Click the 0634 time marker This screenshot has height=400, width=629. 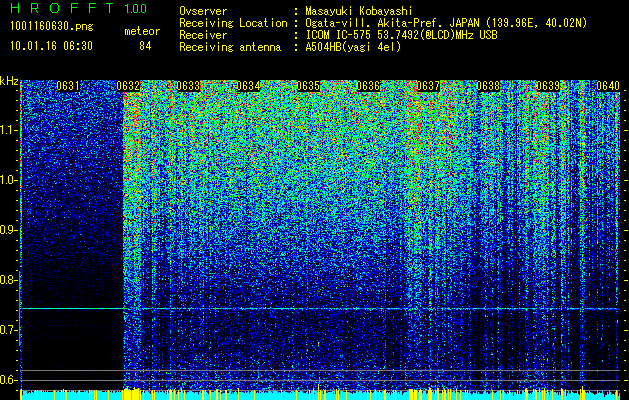pos(248,86)
